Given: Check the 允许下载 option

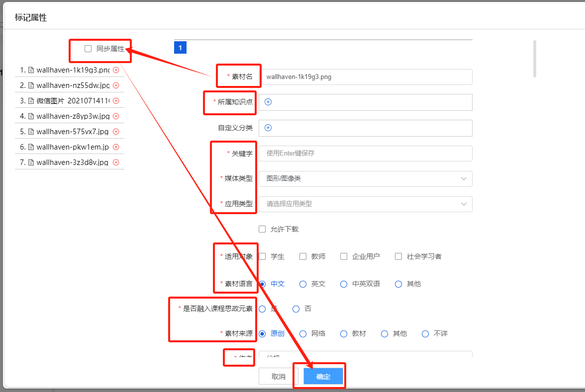Looking at the screenshot, I should (x=262, y=229).
